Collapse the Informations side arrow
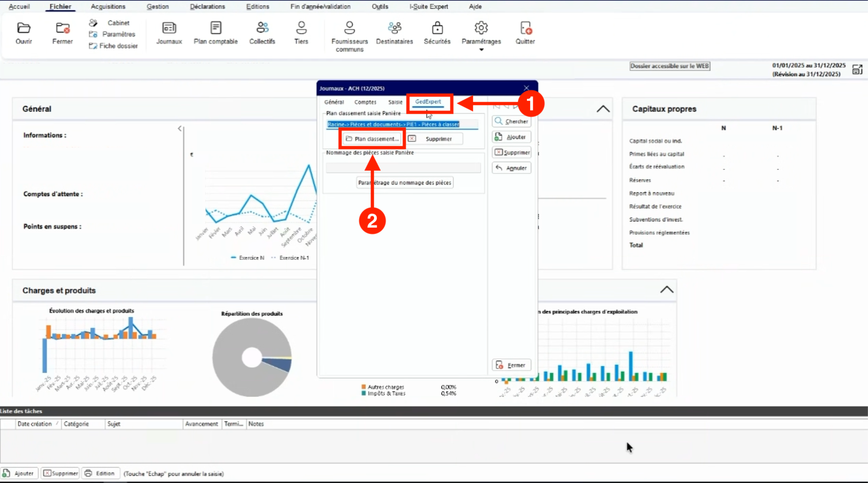Viewport: 868px width, 483px height. 180,129
